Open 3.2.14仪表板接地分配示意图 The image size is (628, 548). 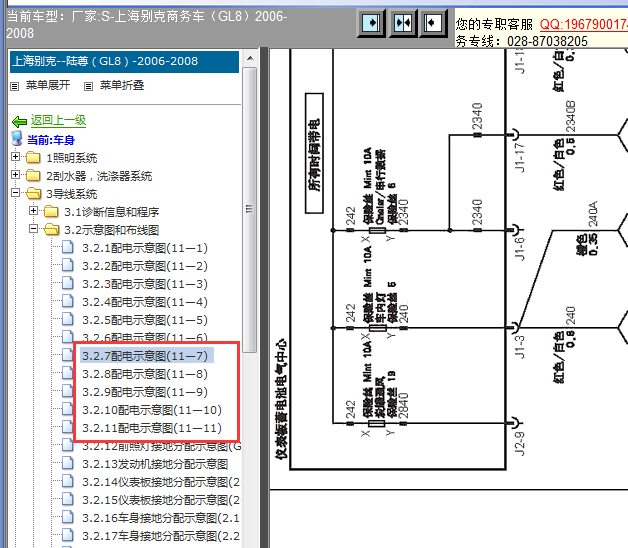point(161,482)
